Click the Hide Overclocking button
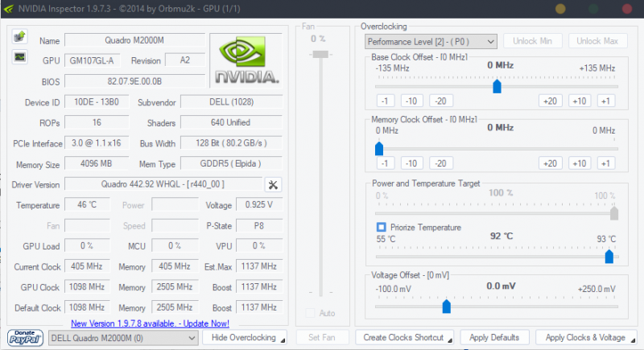The image size is (644, 350). pos(245,338)
